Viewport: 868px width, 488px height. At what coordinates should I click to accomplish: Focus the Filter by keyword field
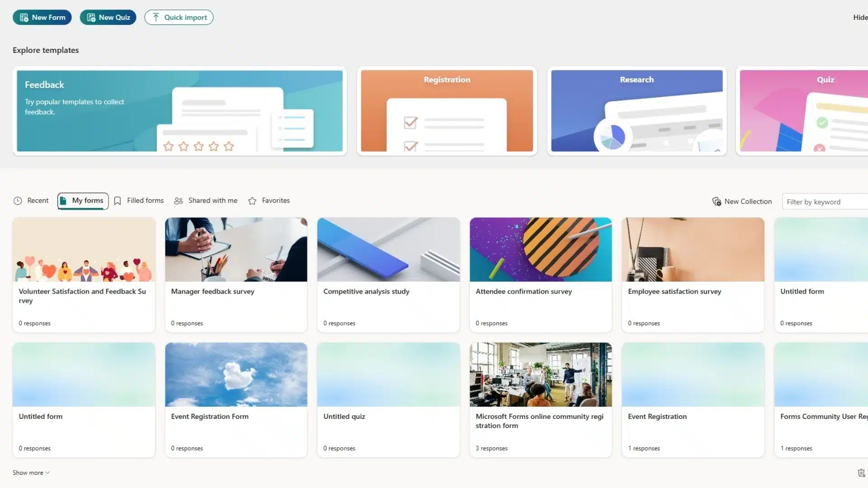tap(825, 202)
